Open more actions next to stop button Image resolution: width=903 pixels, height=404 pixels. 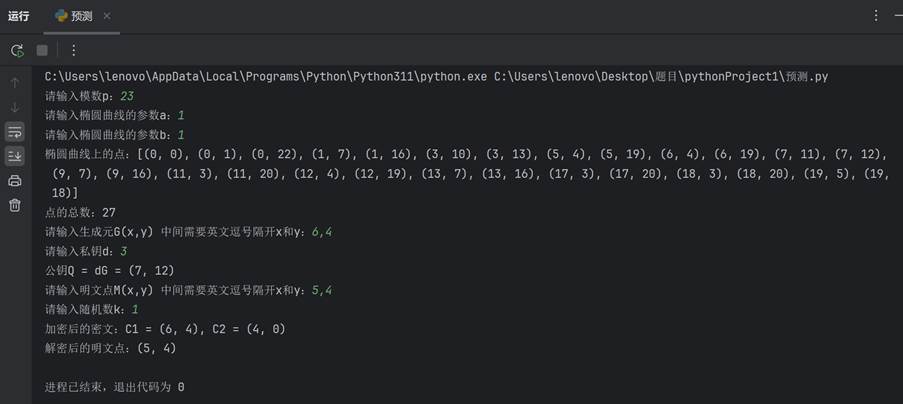pyautogui.click(x=73, y=51)
